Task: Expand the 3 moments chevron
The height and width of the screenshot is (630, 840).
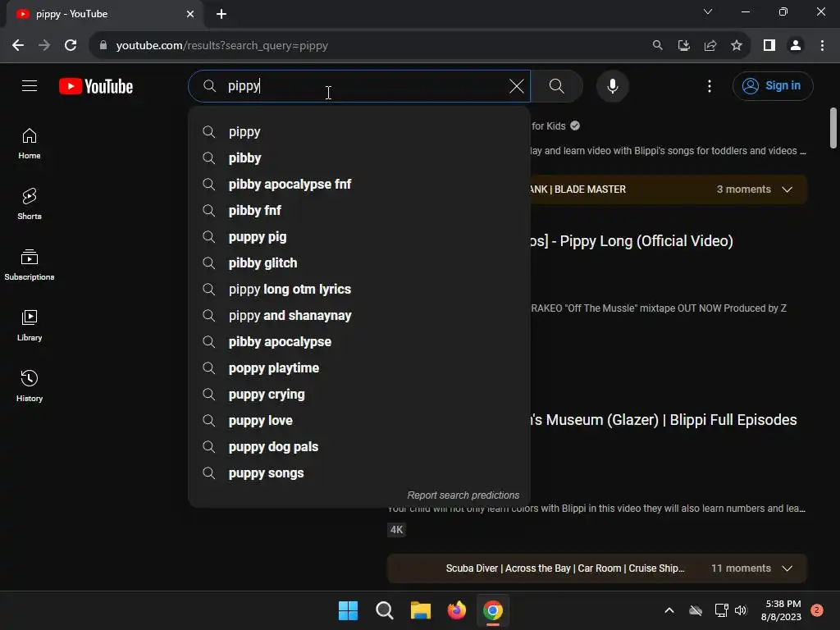Action: [787, 189]
